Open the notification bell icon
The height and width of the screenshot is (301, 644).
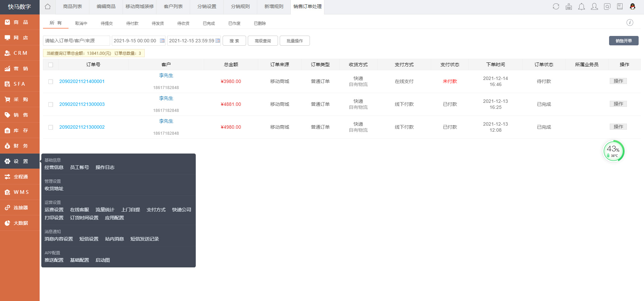pyautogui.click(x=582, y=6)
